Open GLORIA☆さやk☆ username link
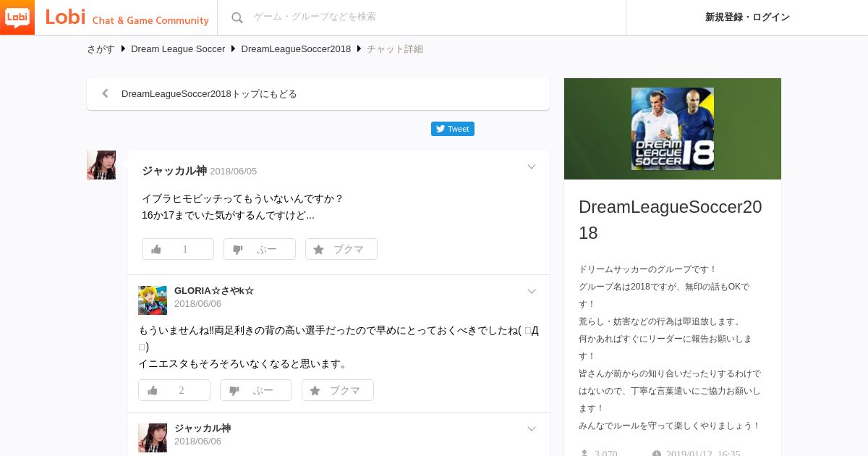 [214, 291]
